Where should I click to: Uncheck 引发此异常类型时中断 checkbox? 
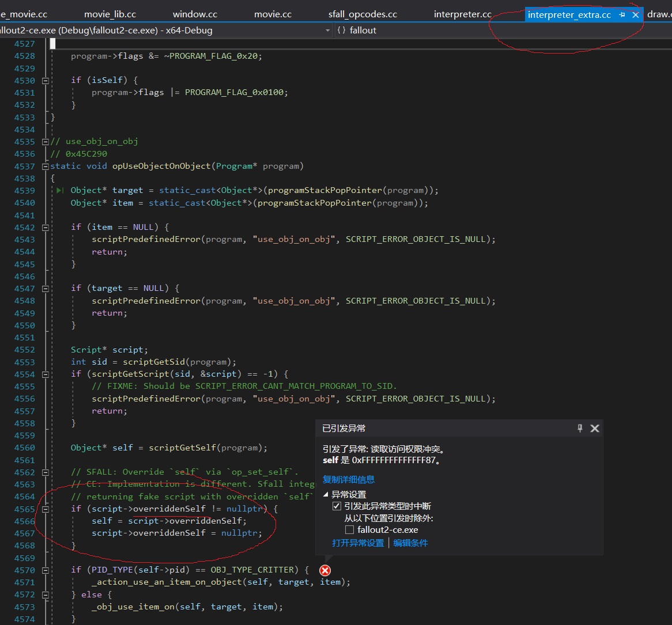tap(337, 506)
